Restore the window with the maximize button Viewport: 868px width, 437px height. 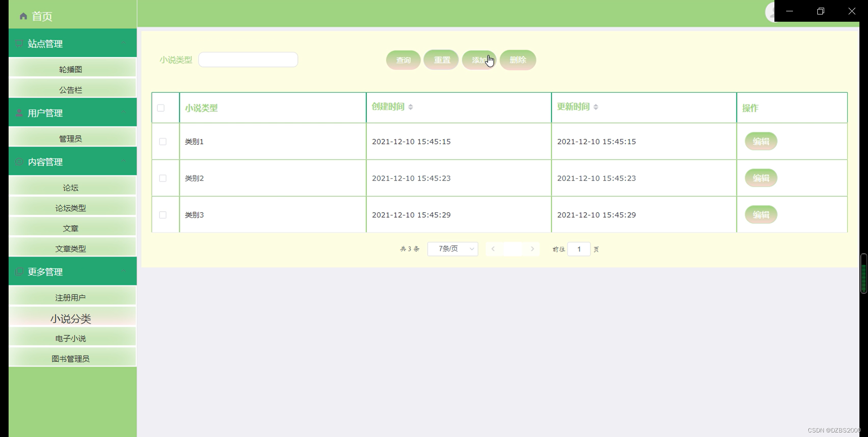point(821,11)
